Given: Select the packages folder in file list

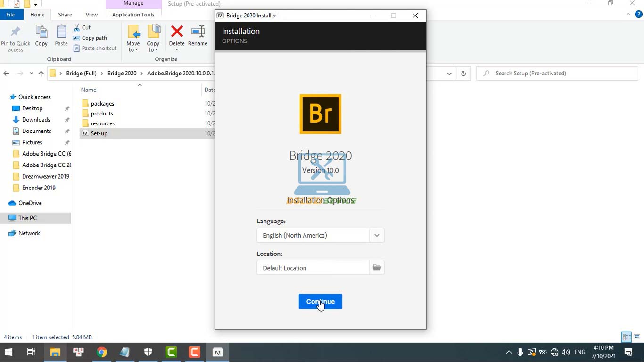Looking at the screenshot, I should click(102, 104).
